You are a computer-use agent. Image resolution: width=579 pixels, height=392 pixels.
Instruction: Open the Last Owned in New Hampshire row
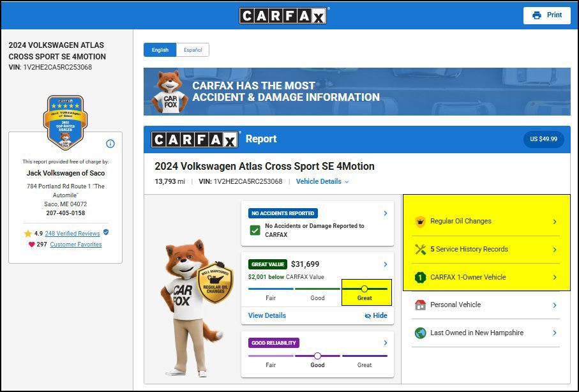click(x=486, y=333)
